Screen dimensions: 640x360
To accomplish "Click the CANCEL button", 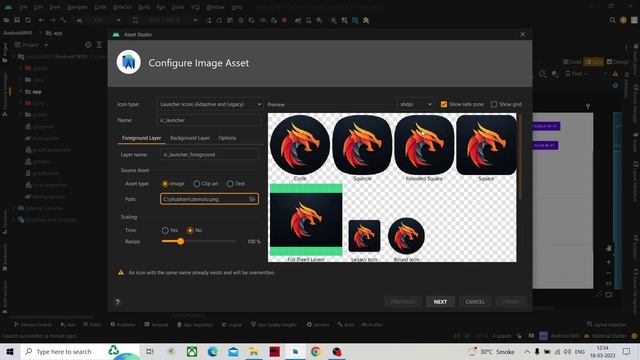I will click(x=475, y=302).
